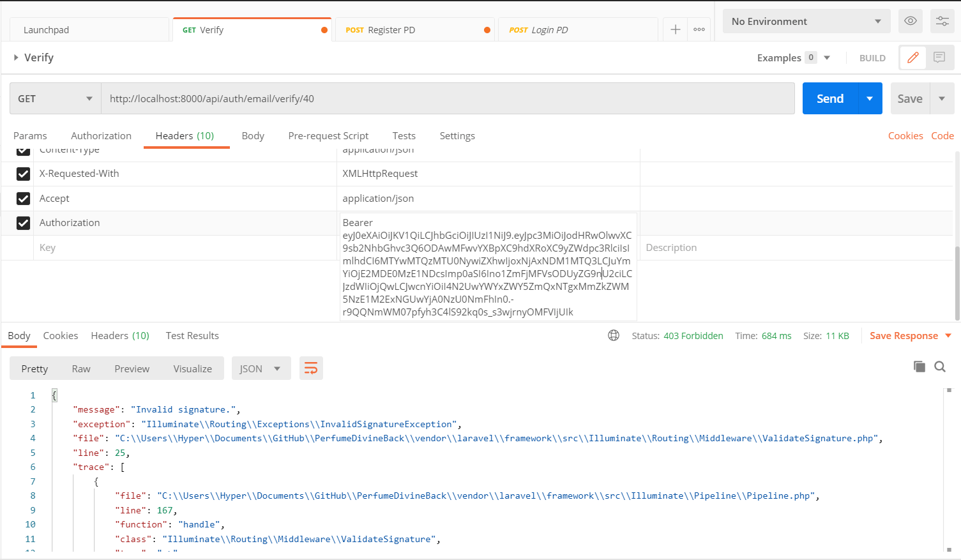961x560 pixels.
Task: Open Cookies from the request panel
Action: pyautogui.click(x=905, y=135)
